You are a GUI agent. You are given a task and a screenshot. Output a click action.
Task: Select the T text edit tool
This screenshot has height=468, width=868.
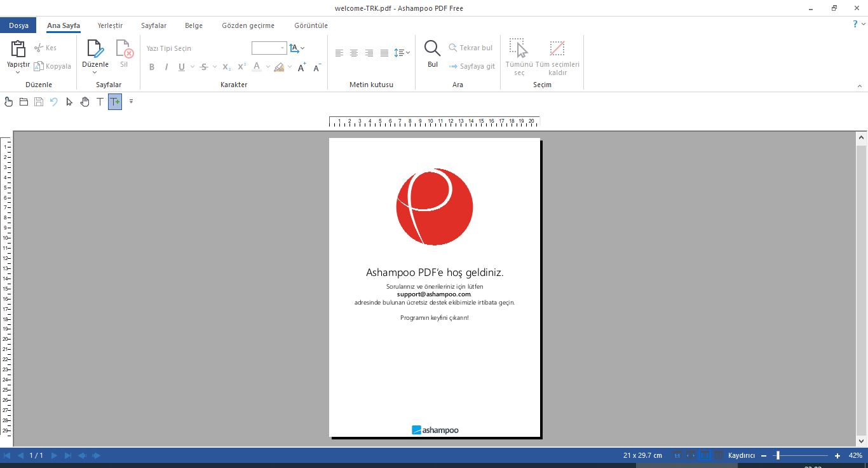point(100,102)
